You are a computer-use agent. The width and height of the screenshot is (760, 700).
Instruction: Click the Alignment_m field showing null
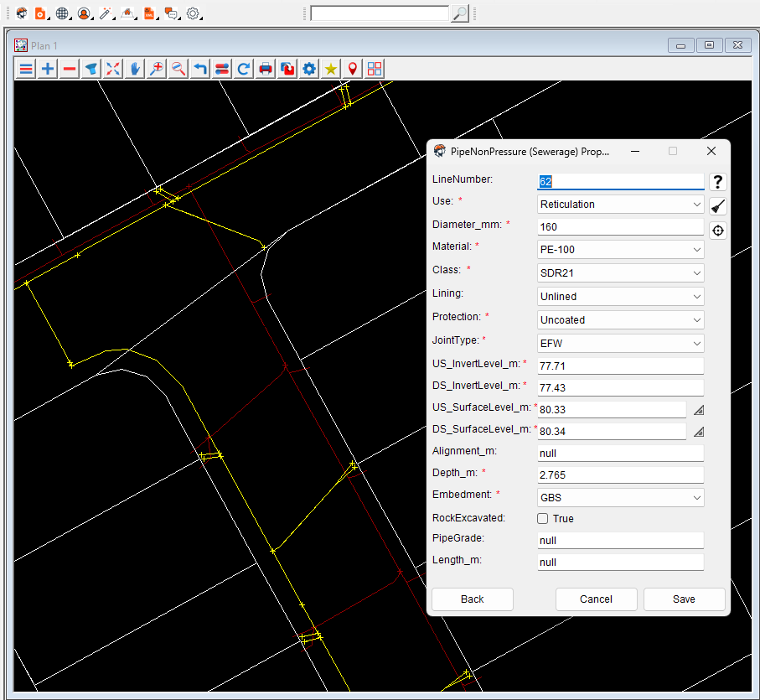[620, 454]
